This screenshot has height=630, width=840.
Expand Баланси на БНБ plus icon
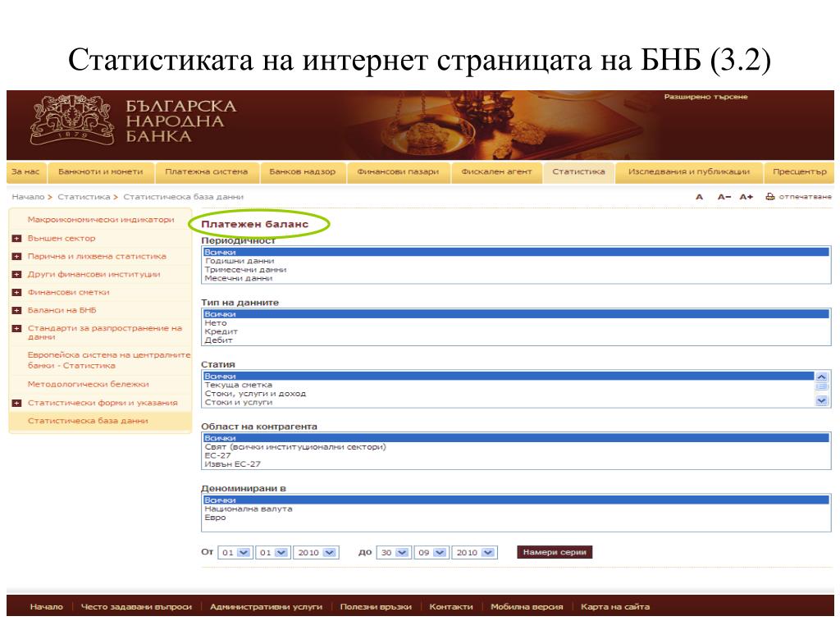16,310
